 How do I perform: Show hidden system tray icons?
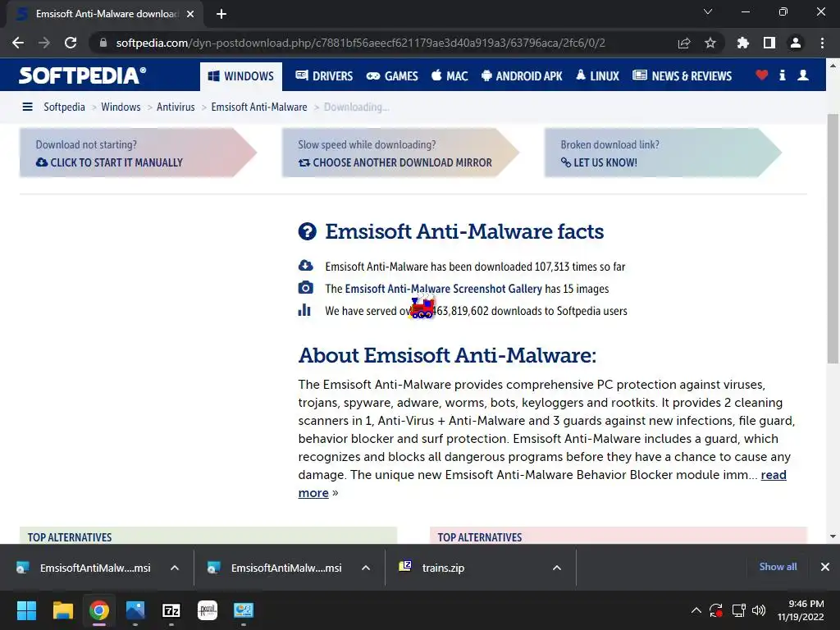pyautogui.click(x=696, y=610)
